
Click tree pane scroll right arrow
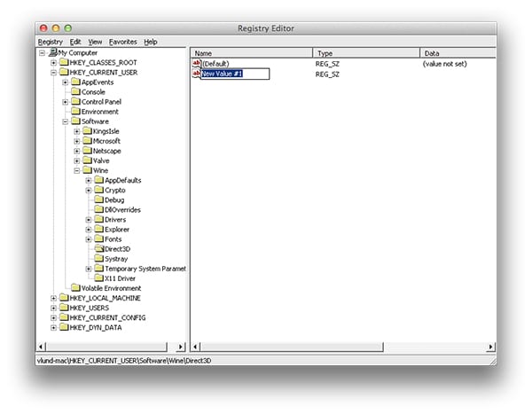181,347
